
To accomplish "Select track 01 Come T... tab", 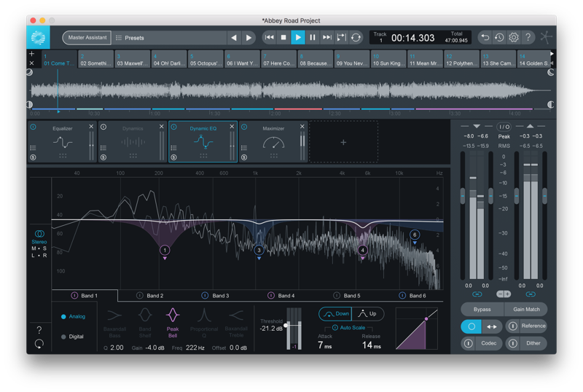I will [59, 59].
